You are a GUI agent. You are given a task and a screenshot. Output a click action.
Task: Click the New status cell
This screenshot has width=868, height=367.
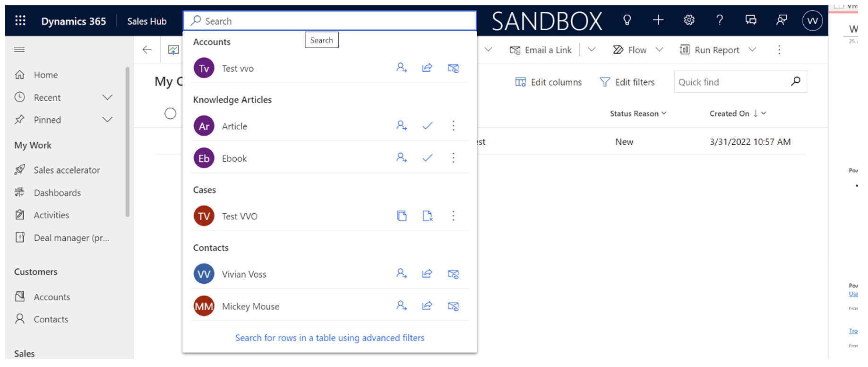tap(624, 141)
